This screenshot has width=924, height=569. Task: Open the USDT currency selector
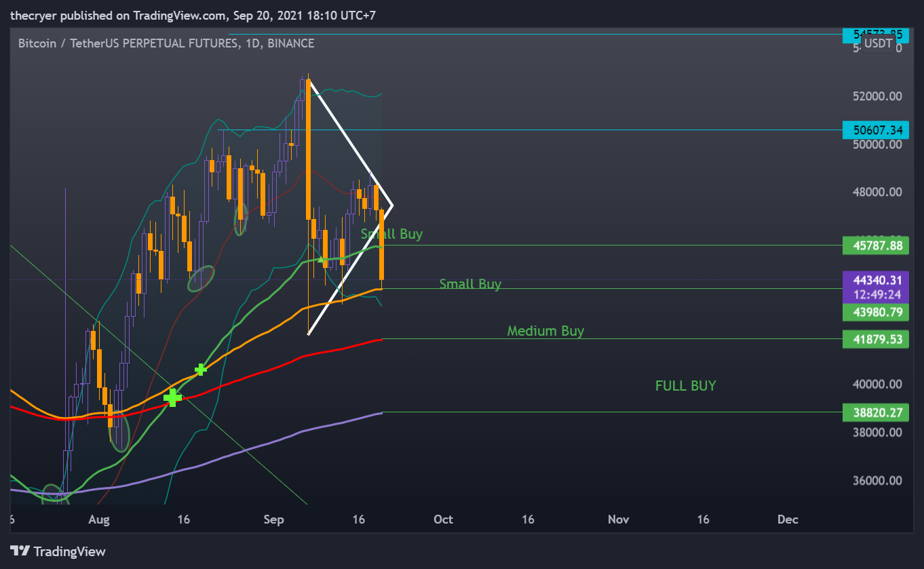point(878,43)
